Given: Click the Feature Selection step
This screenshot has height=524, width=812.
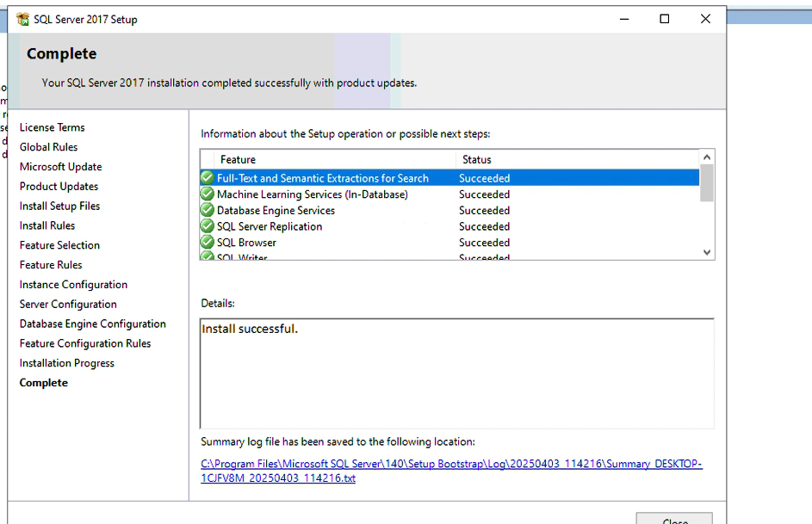Looking at the screenshot, I should pyautogui.click(x=59, y=245).
